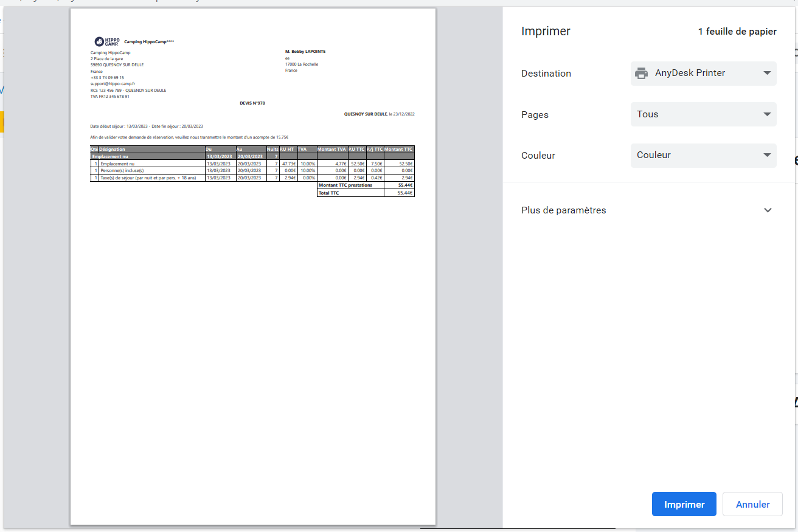The height and width of the screenshot is (532, 798).
Task: Click the printer icon beside AnyDesk Printer
Action: 641,74
